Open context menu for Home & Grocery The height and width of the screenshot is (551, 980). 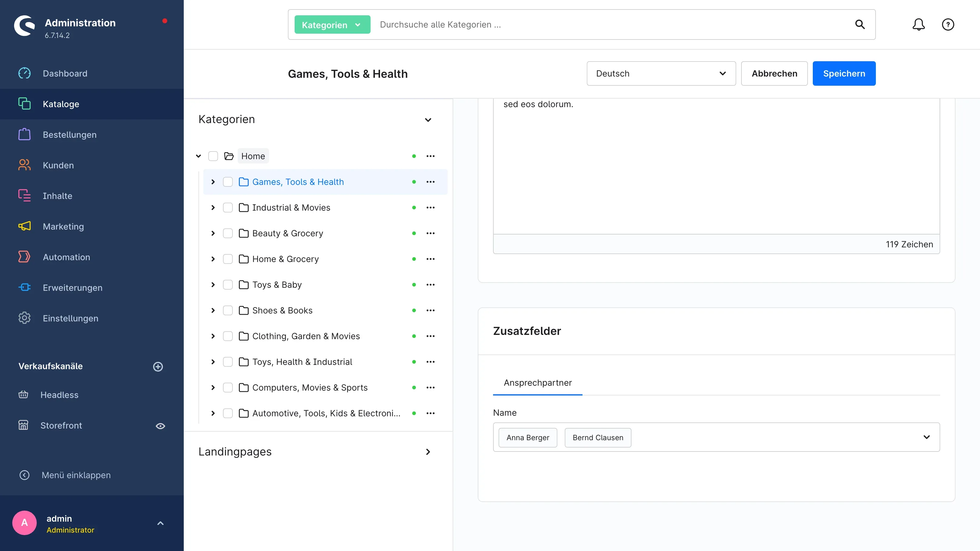[430, 259]
